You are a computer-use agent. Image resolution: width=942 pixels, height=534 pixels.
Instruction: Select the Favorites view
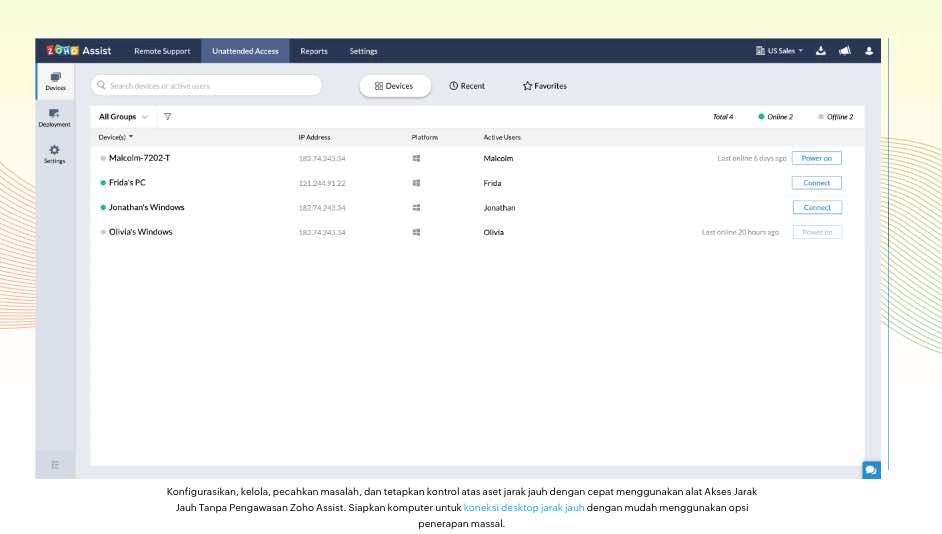point(544,86)
